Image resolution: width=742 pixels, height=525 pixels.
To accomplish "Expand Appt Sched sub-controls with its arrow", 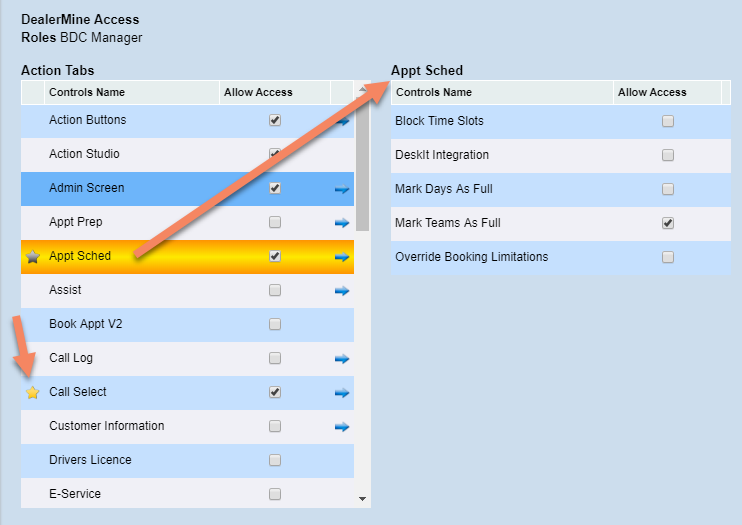I will 342,256.
